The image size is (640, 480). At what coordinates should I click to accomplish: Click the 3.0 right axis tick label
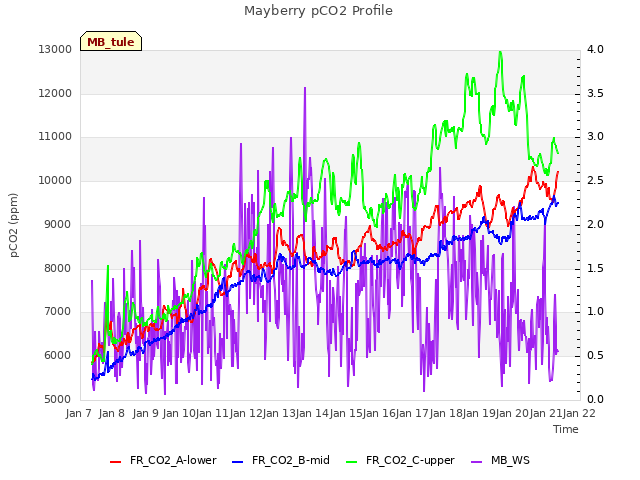(595, 137)
